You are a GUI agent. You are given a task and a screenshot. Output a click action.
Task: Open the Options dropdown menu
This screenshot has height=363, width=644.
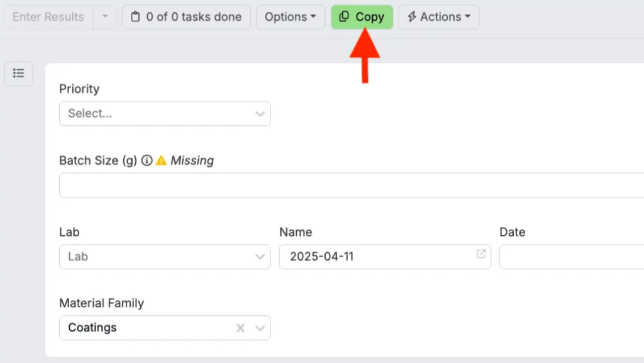[290, 17]
